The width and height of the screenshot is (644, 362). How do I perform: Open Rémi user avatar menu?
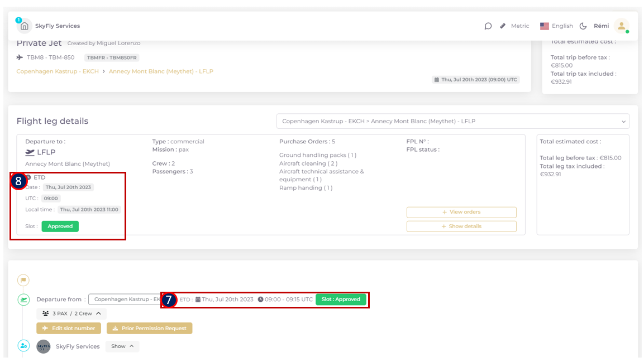622,26
